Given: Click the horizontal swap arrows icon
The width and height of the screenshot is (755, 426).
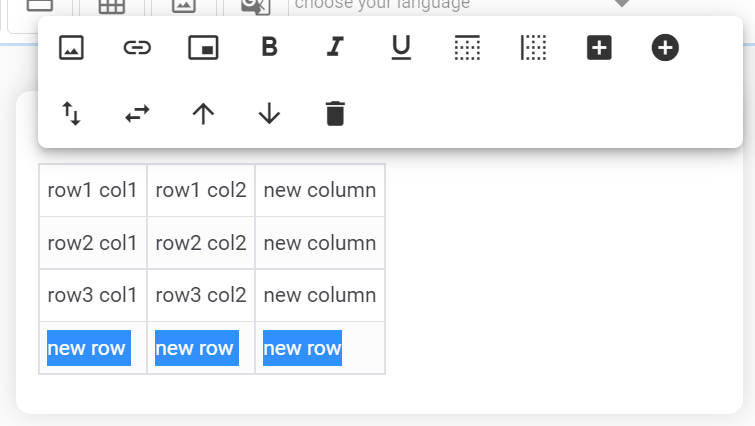Looking at the screenshot, I should pos(137,113).
